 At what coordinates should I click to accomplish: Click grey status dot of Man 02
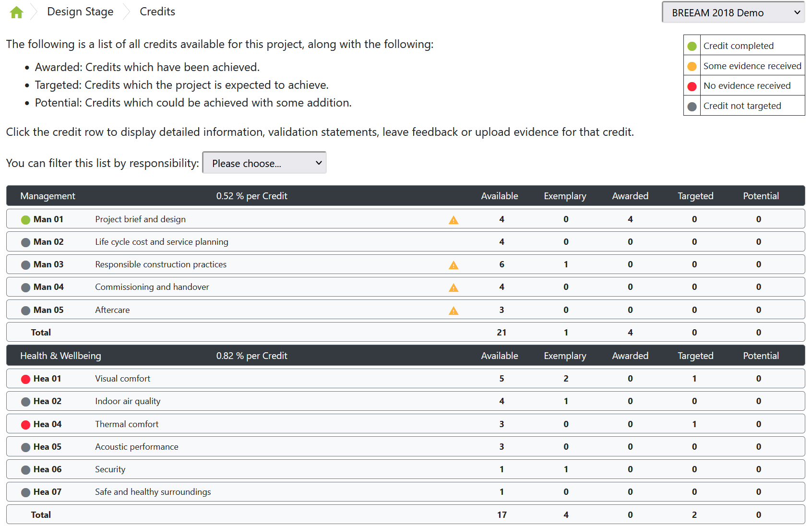(26, 242)
